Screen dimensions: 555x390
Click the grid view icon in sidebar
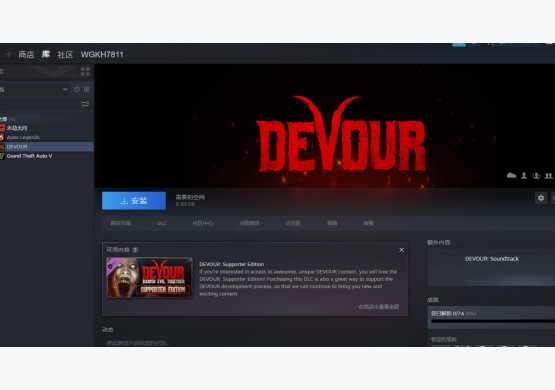(x=85, y=71)
